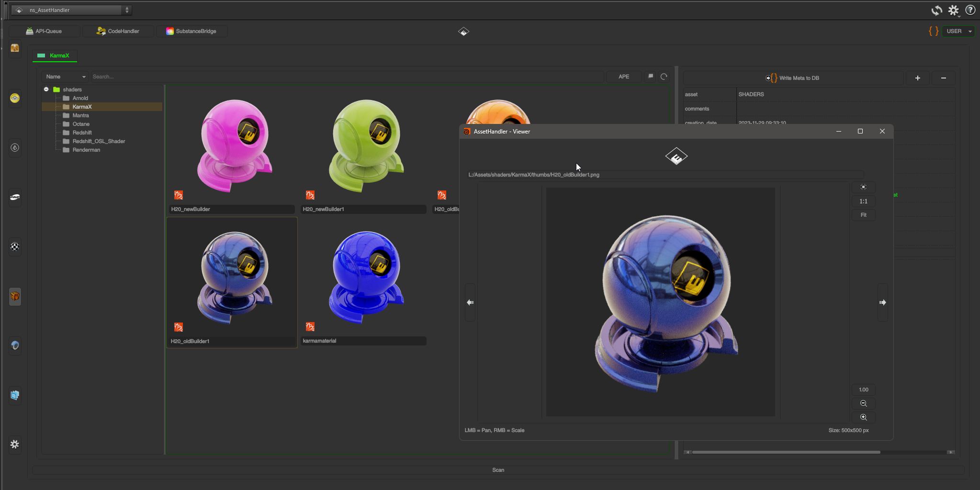The height and width of the screenshot is (490, 980).
Task: Open the USER mode dropdown
Action: coord(958,31)
